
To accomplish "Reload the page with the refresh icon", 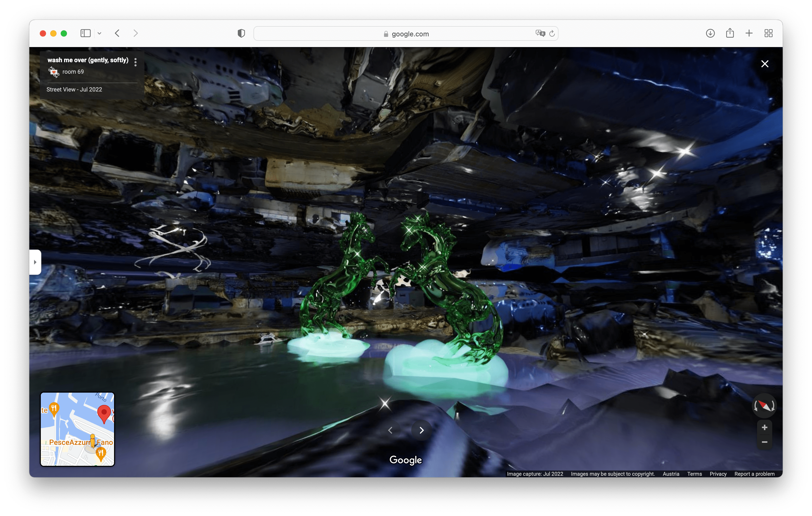I will click(552, 33).
